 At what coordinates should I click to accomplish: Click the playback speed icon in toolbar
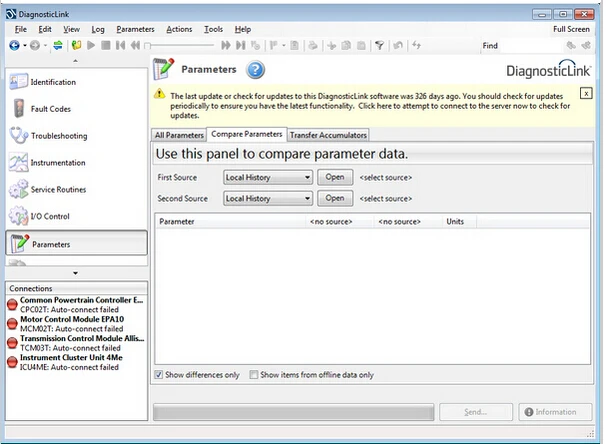pos(255,46)
